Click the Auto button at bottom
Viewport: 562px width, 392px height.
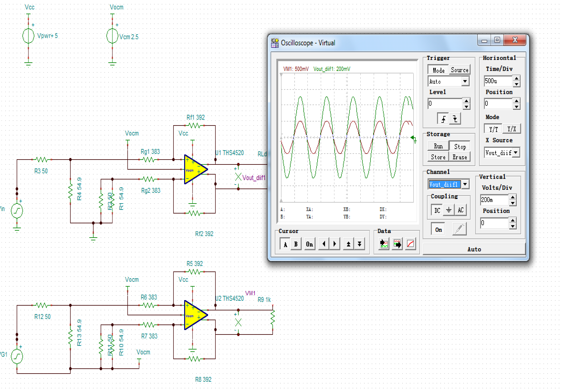tap(474, 249)
